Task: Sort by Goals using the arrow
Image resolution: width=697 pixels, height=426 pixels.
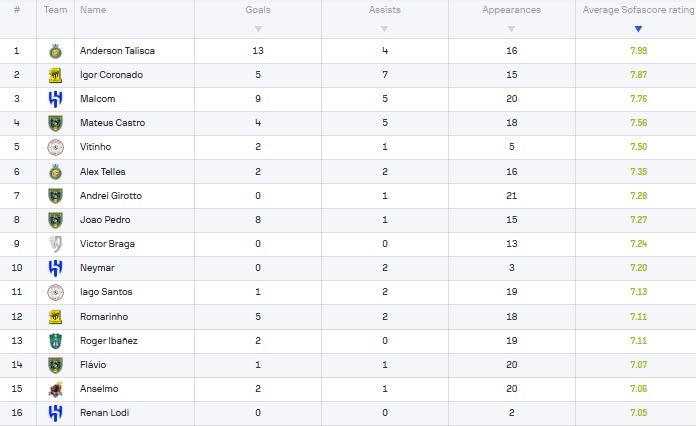Action: pyautogui.click(x=258, y=29)
